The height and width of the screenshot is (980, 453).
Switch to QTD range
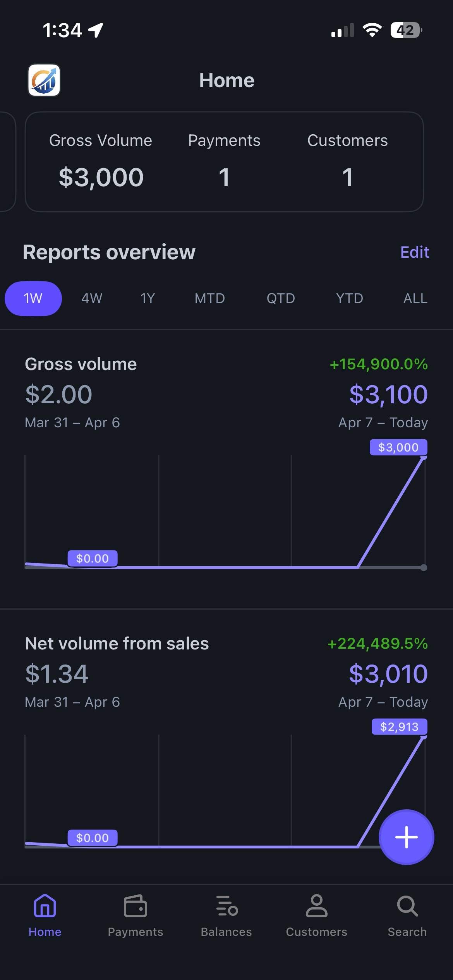pyautogui.click(x=281, y=298)
